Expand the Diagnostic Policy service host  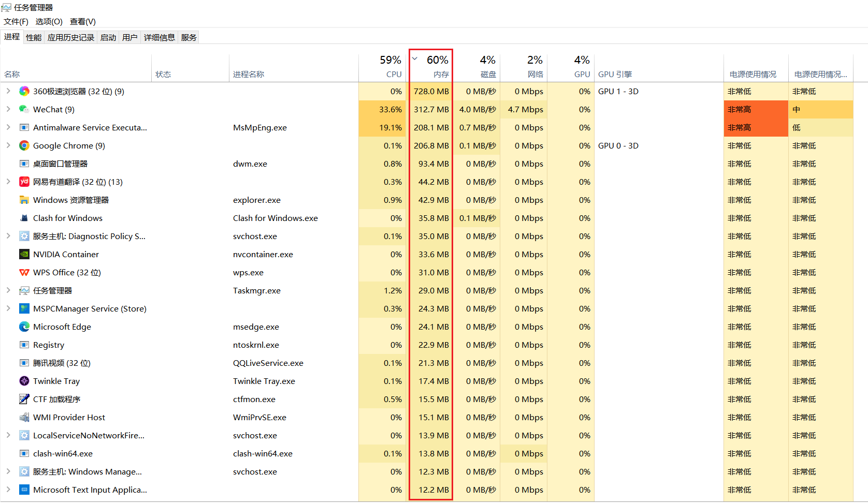[x=8, y=236]
